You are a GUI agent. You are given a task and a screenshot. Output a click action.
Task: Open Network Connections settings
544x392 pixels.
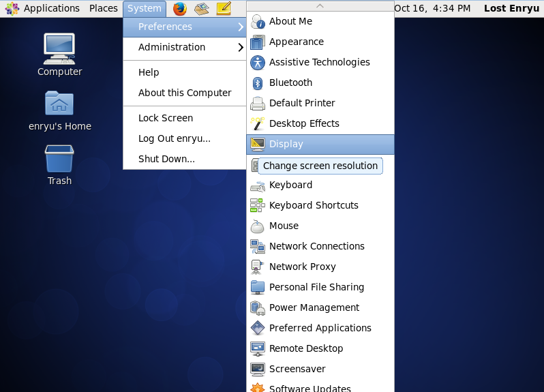[320, 246]
